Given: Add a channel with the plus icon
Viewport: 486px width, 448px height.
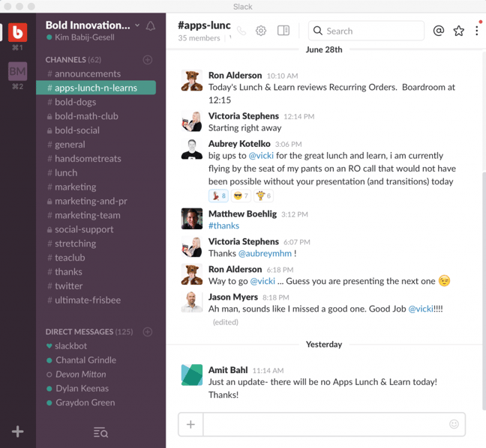Looking at the screenshot, I should [148, 60].
